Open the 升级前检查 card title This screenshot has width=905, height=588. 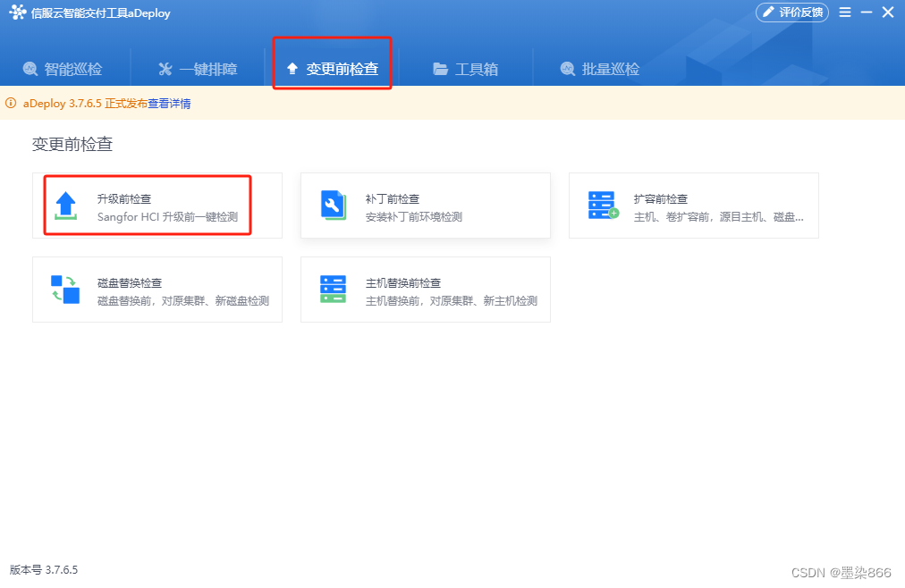(x=124, y=199)
